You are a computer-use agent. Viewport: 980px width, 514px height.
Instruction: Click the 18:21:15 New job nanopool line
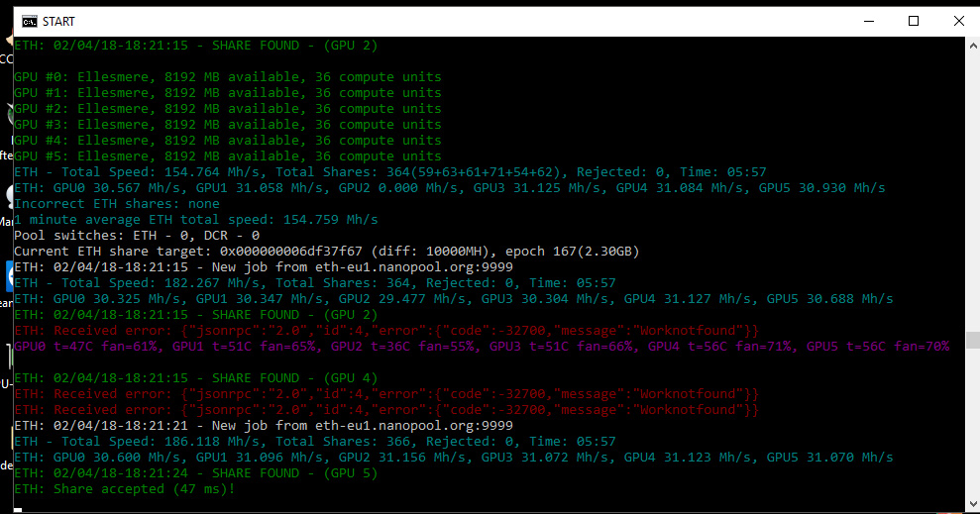tap(264, 267)
